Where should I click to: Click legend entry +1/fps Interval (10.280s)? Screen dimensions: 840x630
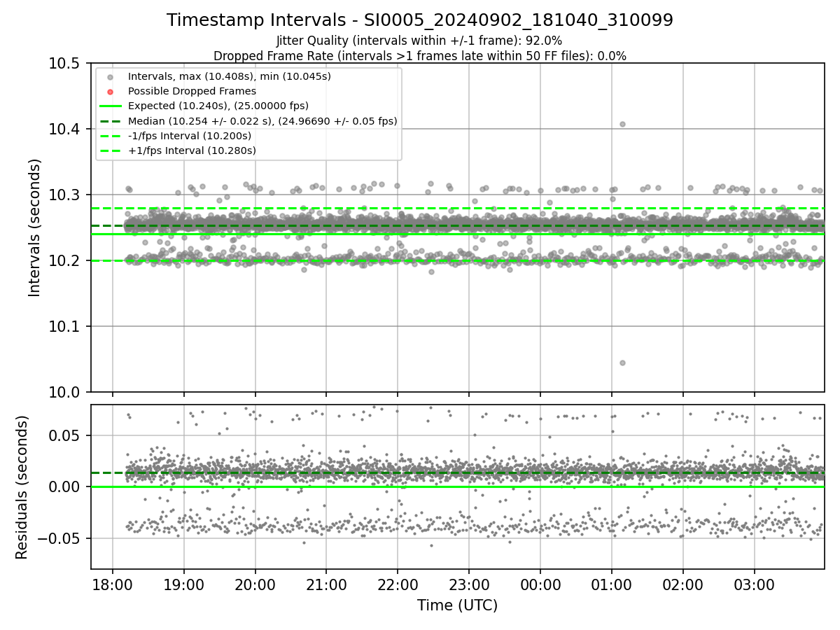pos(191,150)
